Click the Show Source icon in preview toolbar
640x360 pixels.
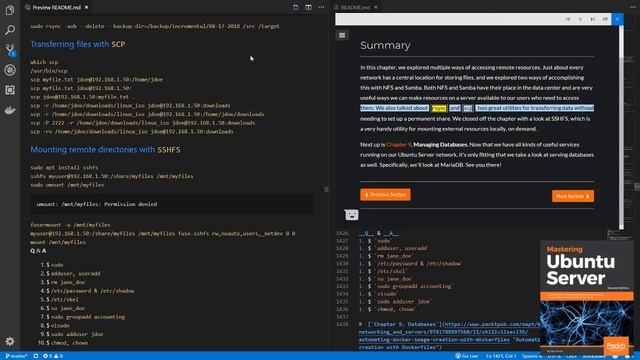(296, 7)
